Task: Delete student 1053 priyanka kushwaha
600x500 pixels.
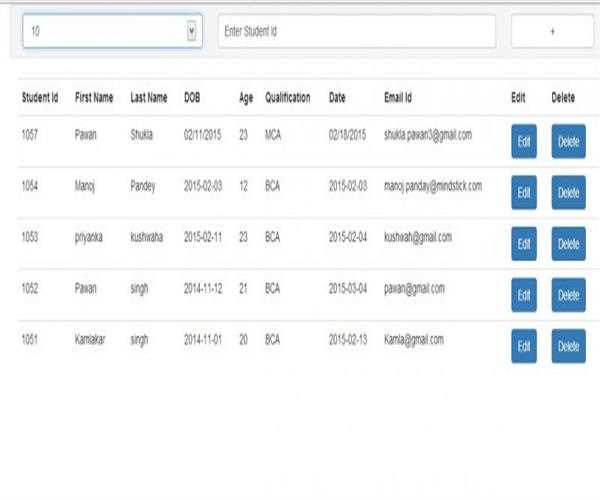Action: 568,243
